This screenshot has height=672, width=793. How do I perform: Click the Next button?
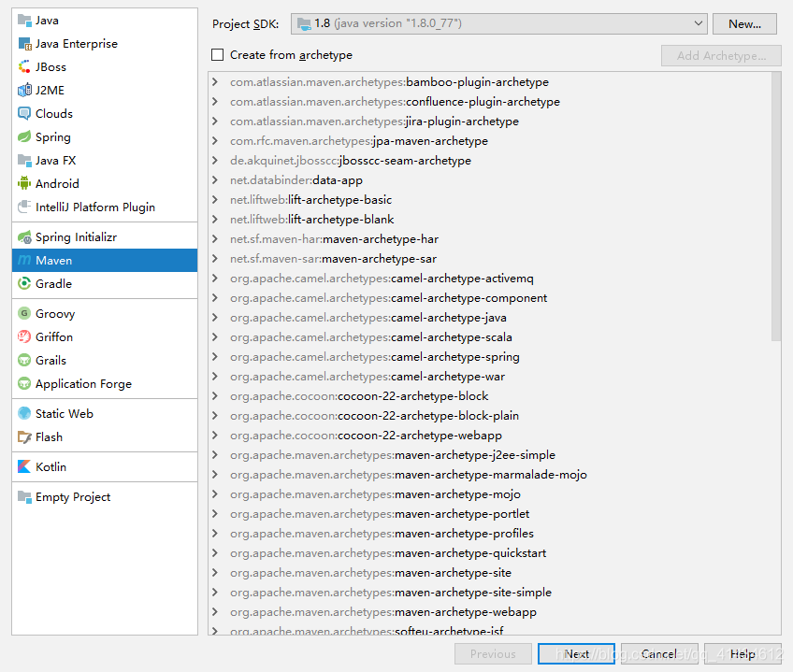click(576, 654)
